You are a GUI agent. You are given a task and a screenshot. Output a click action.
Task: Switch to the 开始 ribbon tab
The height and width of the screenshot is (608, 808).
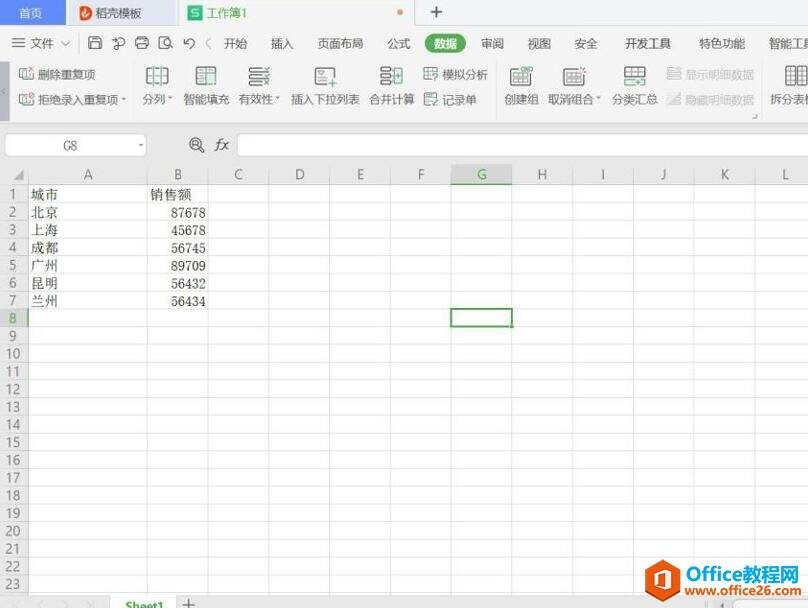(x=235, y=43)
